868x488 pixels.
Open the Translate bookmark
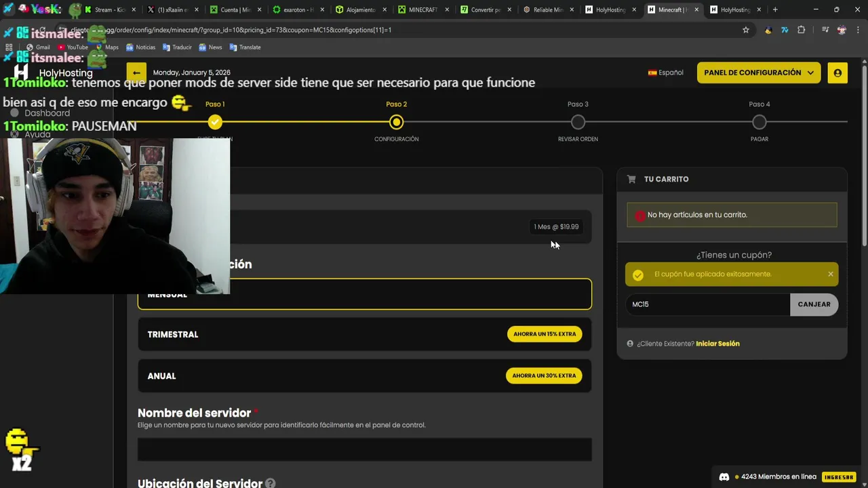click(245, 47)
